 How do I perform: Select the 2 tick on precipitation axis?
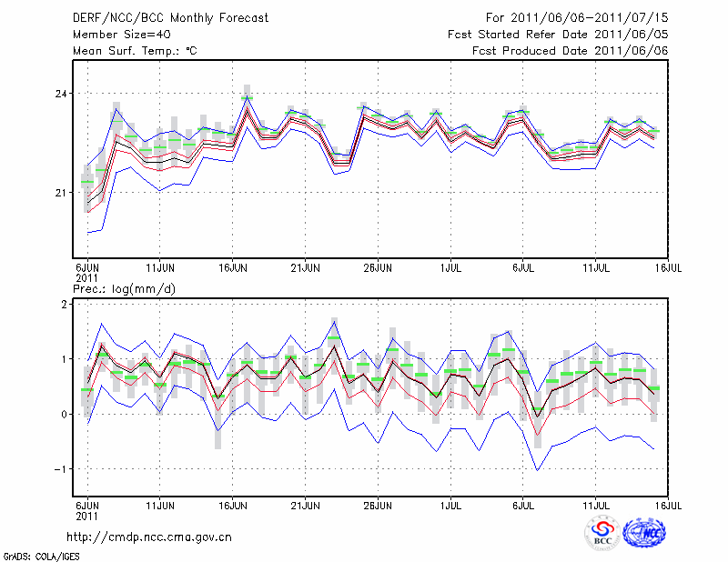[x=64, y=305]
